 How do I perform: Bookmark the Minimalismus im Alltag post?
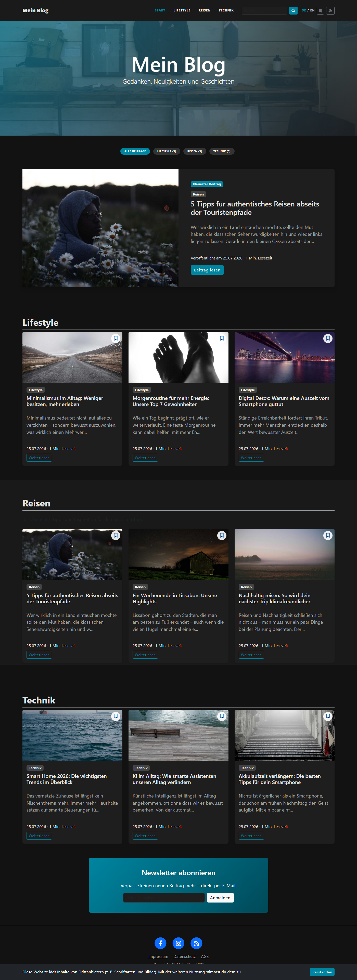click(116, 338)
